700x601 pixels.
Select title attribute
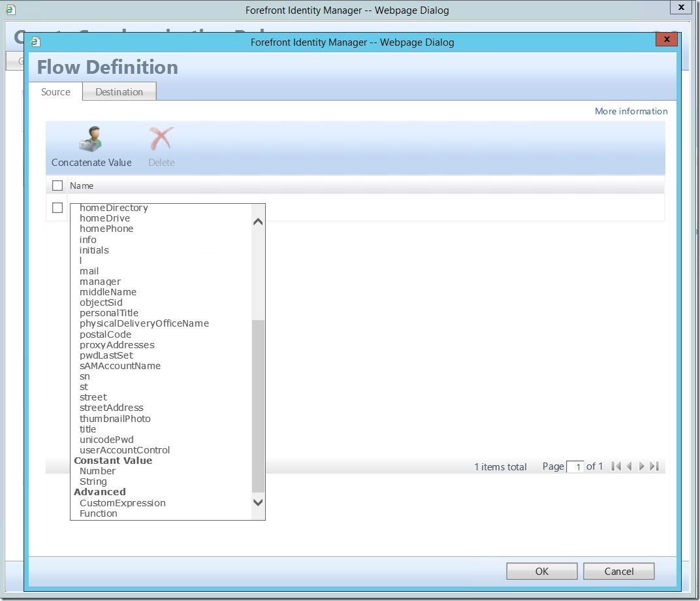[88, 429]
